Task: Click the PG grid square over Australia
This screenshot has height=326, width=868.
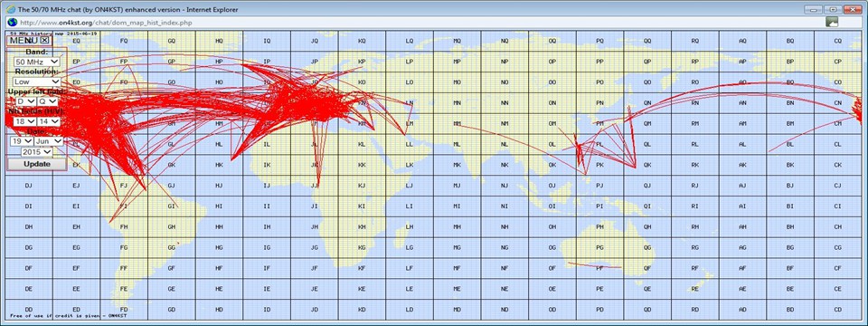Action: (599, 247)
